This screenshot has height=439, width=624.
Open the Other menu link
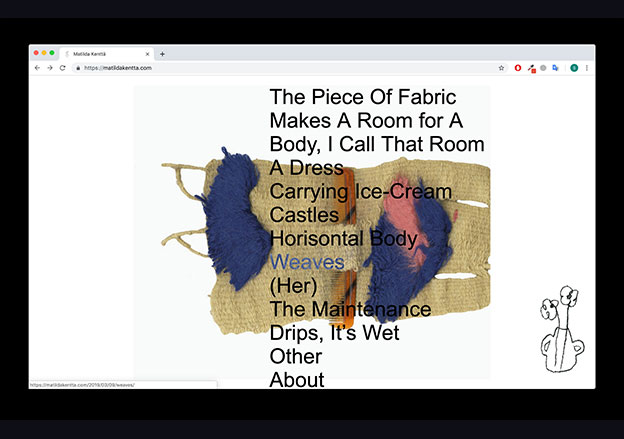coord(296,356)
